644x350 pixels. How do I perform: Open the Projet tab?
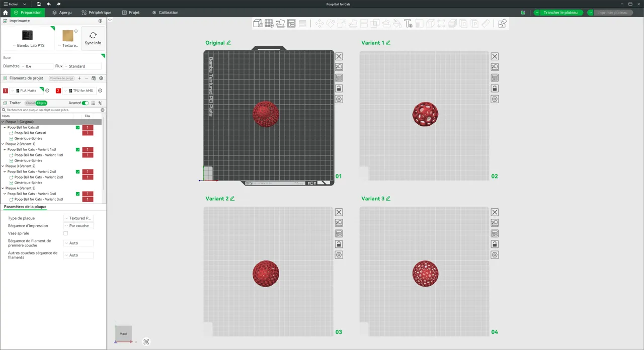pyautogui.click(x=131, y=13)
